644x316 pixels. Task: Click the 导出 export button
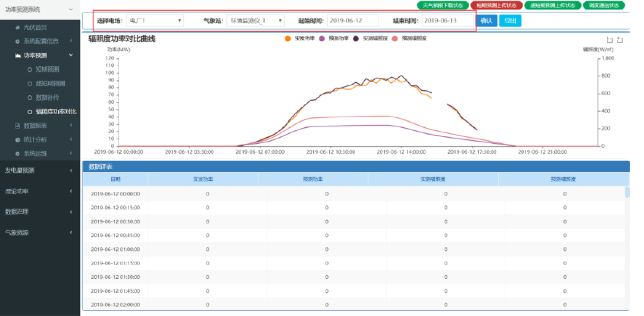click(510, 21)
